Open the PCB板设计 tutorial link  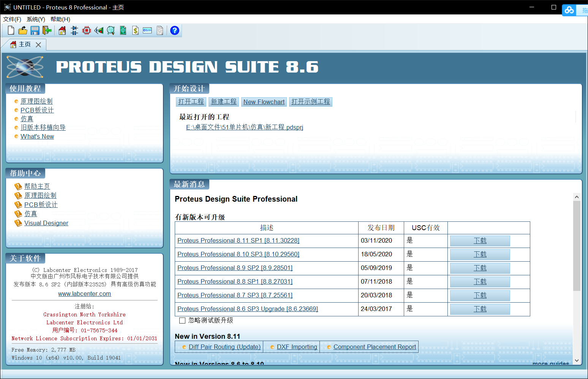[37, 110]
